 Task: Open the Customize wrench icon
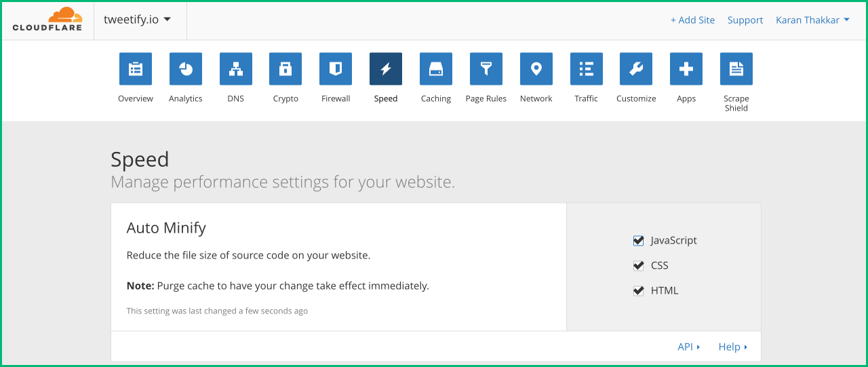pyautogui.click(x=636, y=69)
